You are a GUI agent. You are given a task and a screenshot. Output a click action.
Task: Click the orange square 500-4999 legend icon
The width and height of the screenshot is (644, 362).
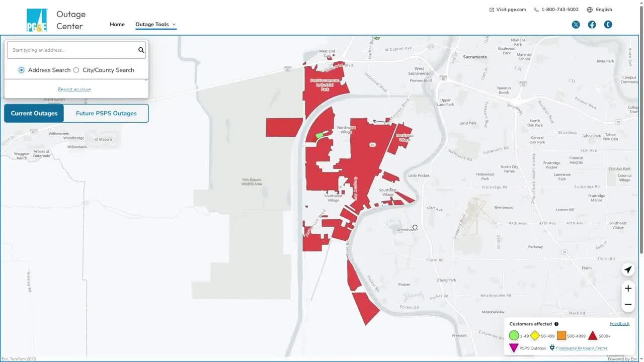561,335
